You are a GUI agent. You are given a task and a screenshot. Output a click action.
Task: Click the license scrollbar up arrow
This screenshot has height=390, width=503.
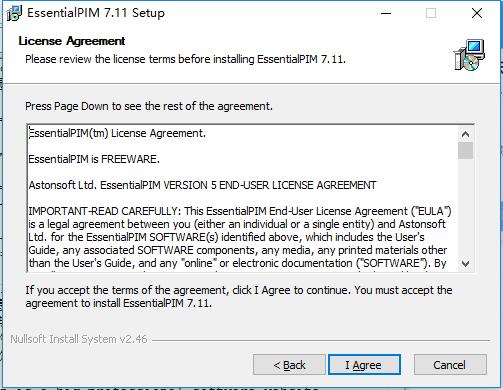(465, 134)
